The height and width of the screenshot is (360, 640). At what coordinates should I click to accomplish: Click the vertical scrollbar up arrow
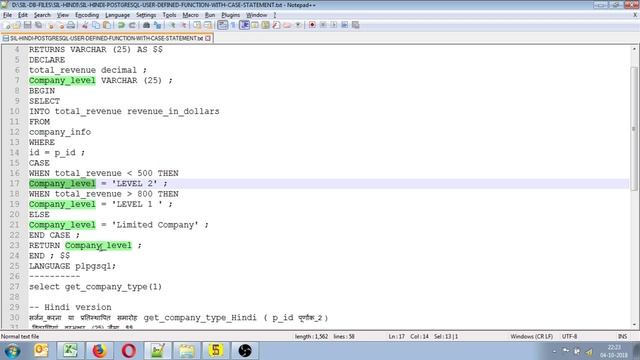tap(634, 49)
